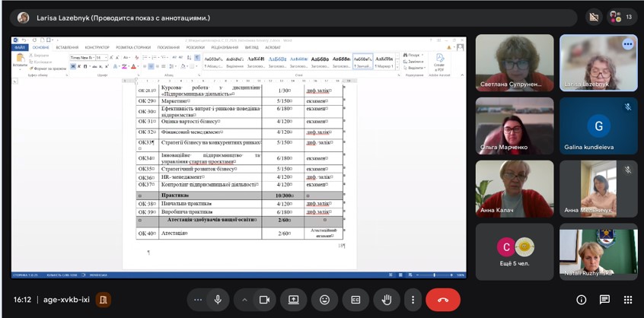The image size is (644, 318).
Task: Open the activities grid icon
Action: pos(628,300)
